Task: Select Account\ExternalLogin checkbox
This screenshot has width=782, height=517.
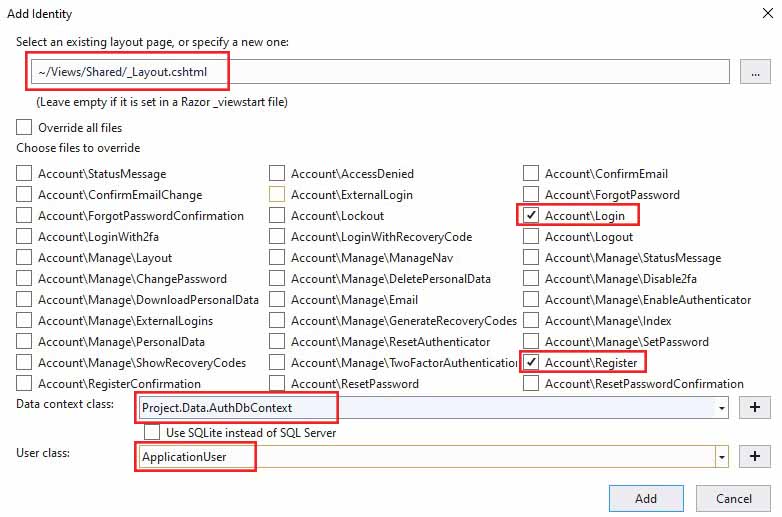Action: click(x=277, y=194)
